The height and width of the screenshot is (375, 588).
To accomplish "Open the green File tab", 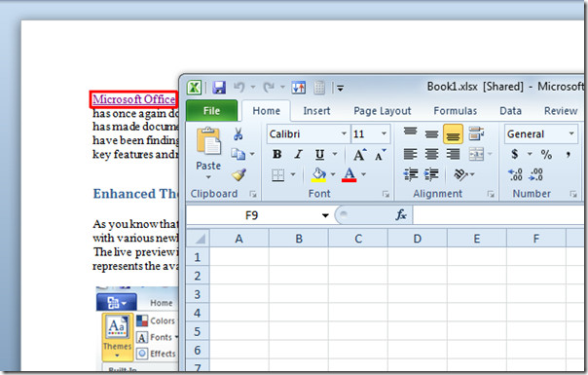I will click(211, 111).
